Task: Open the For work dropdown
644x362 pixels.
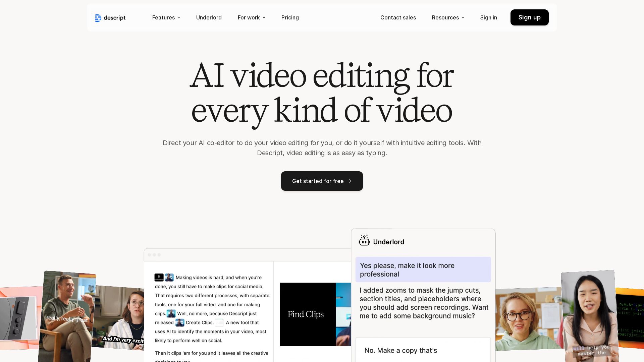Action: tap(252, 17)
